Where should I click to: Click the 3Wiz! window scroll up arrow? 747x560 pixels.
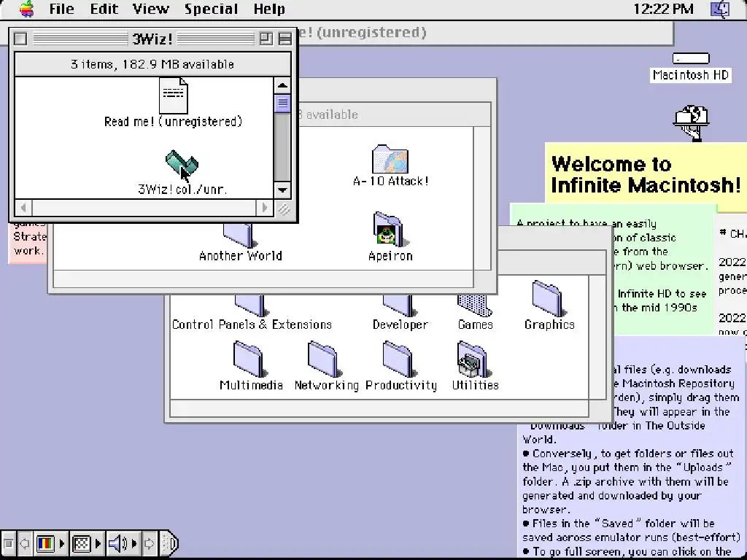282,86
